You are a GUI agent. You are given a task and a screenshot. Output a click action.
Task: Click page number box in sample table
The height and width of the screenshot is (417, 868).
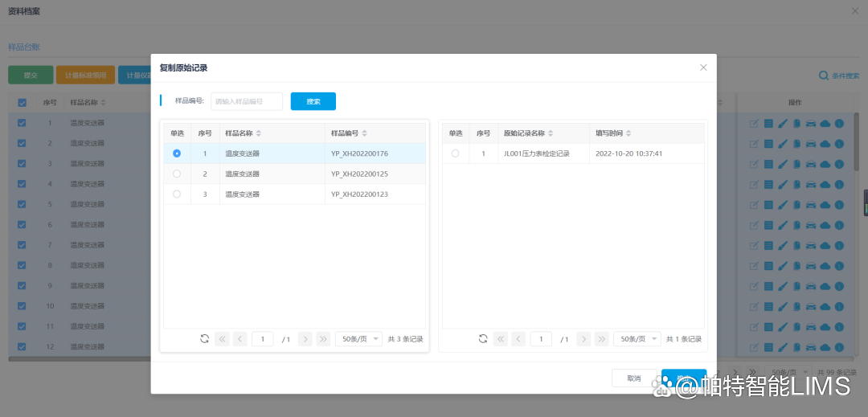263,339
